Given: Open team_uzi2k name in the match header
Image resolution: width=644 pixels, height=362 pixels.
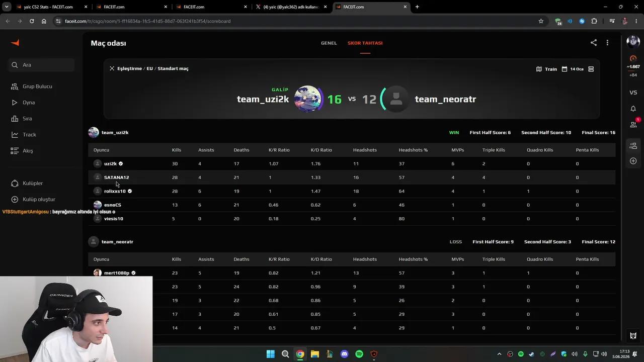Looking at the screenshot, I should pyautogui.click(x=263, y=99).
